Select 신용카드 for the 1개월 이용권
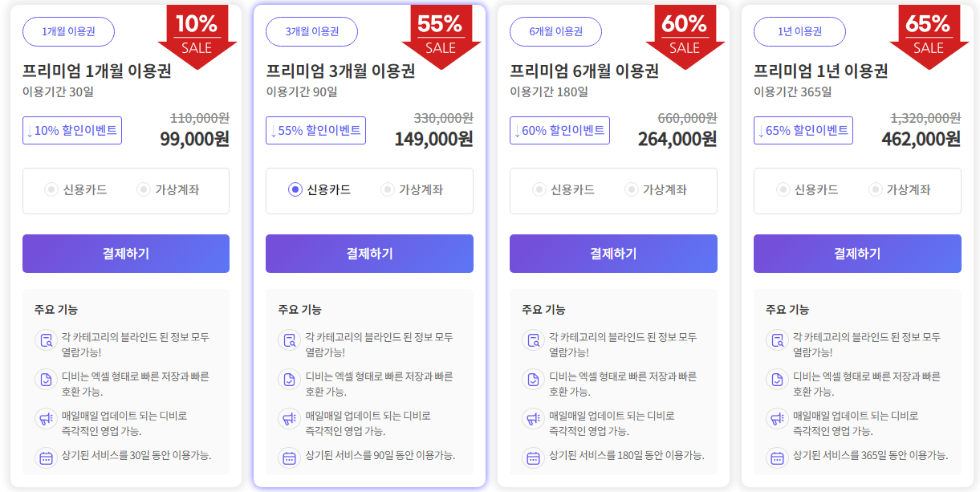980x492 pixels. coord(51,189)
